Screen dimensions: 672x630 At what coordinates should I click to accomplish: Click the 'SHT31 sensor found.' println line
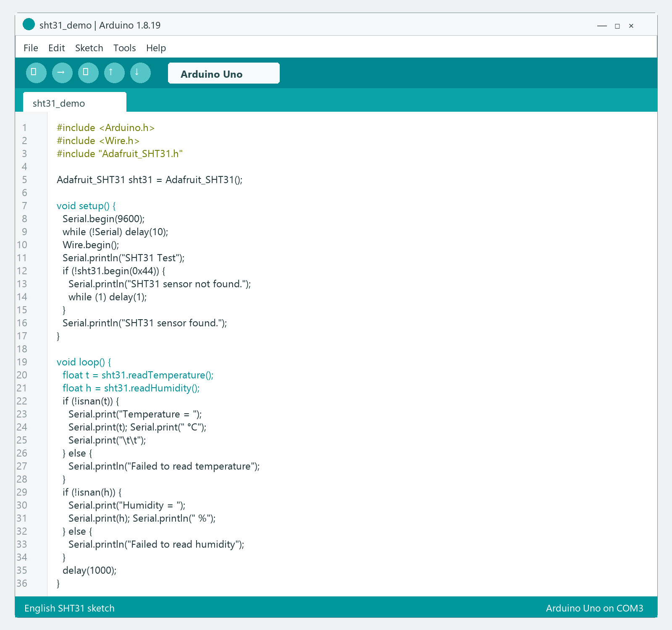pyautogui.click(x=145, y=323)
